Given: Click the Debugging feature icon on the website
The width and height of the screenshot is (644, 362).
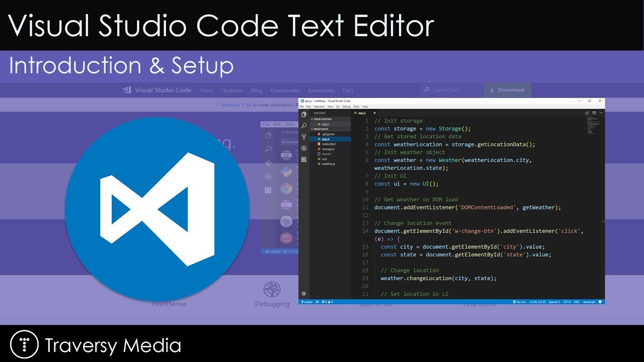Looking at the screenshot, I should click(x=272, y=289).
